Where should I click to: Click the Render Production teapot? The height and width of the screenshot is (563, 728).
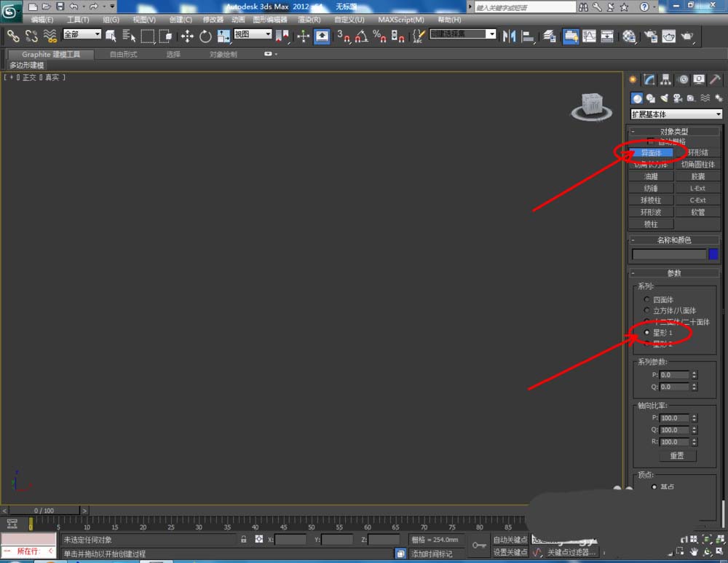pos(687,36)
